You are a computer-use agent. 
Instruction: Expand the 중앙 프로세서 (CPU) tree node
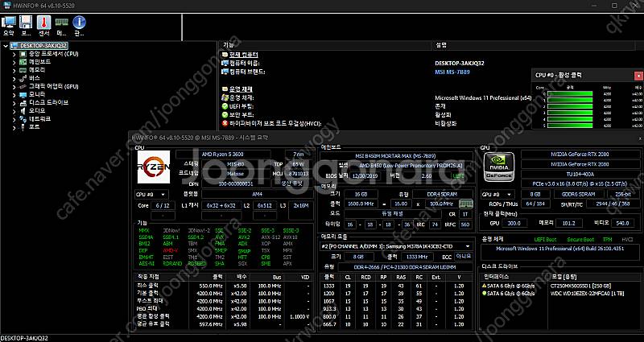tap(14, 54)
